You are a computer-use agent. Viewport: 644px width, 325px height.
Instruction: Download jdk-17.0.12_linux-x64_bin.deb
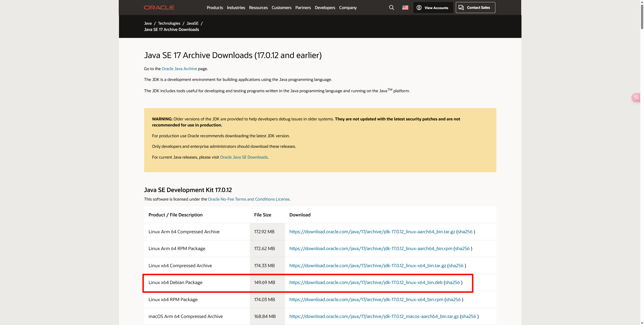pyautogui.click(x=366, y=283)
